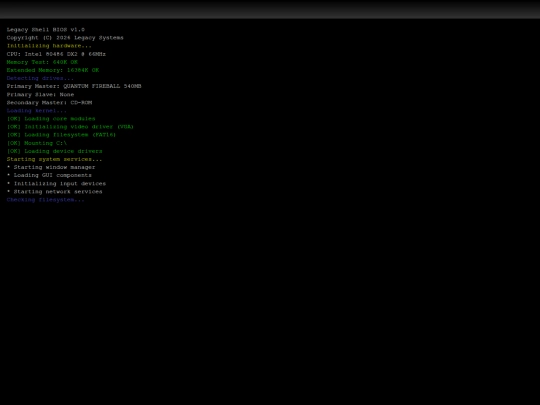This screenshot has width=540, height=405.
Task: Click '[OK] Loading filesystem (FAT16)'
Action: click(61, 135)
